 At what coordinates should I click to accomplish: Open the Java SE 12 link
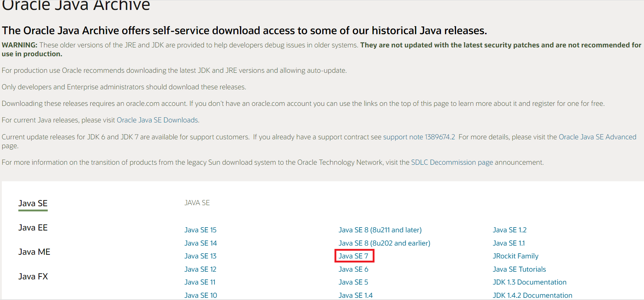[x=200, y=269]
